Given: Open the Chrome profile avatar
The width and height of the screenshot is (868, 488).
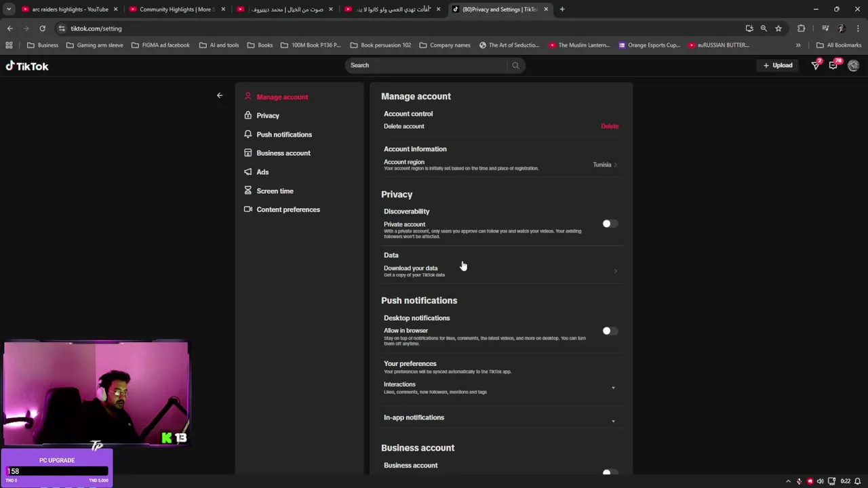Looking at the screenshot, I should [842, 28].
